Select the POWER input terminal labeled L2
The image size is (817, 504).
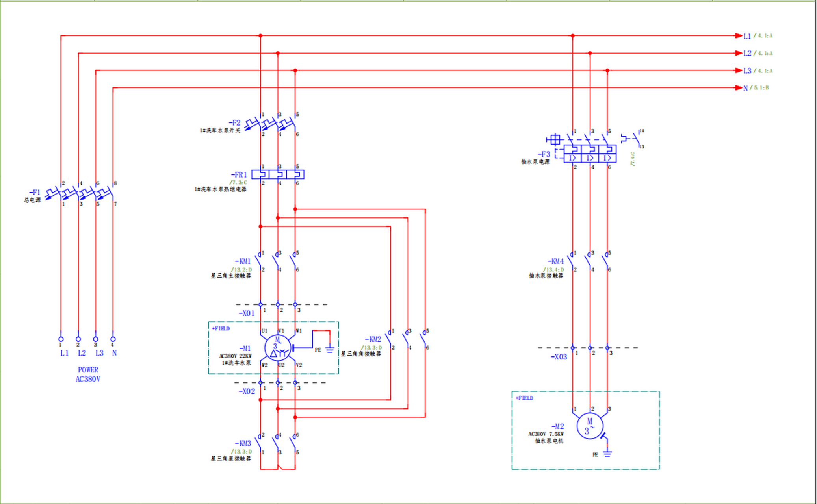click(78, 339)
